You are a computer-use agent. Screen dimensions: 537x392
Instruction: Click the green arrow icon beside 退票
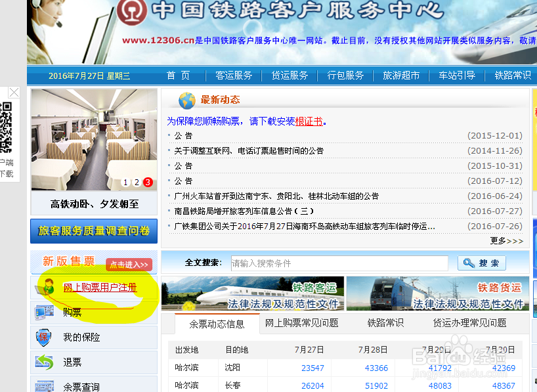click(x=44, y=362)
